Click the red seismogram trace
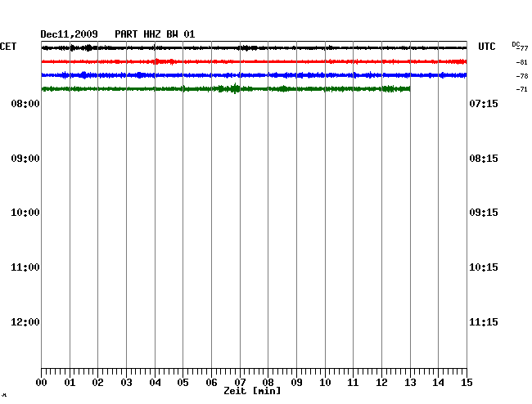This screenshot has width=532, height=404. tap(254, 61)
